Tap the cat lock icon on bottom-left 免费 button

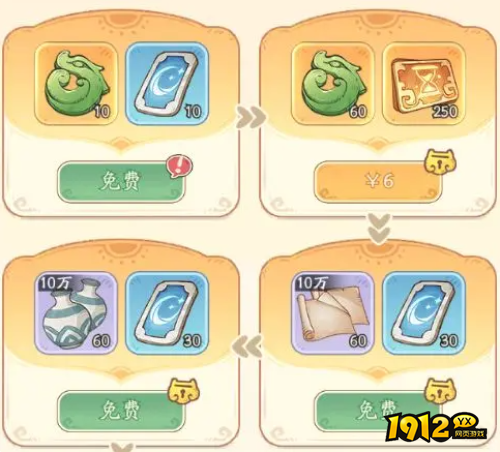point(184,390)
